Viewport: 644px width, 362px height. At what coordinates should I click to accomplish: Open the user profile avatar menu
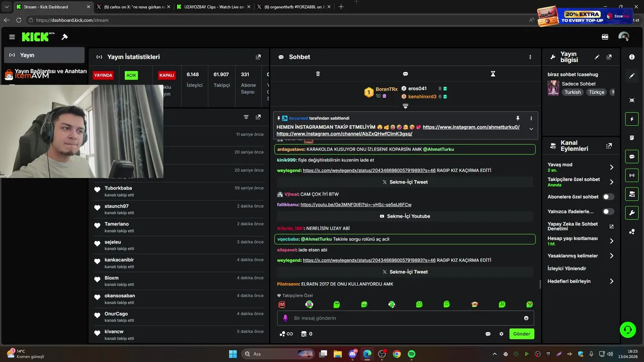point(624,37)
